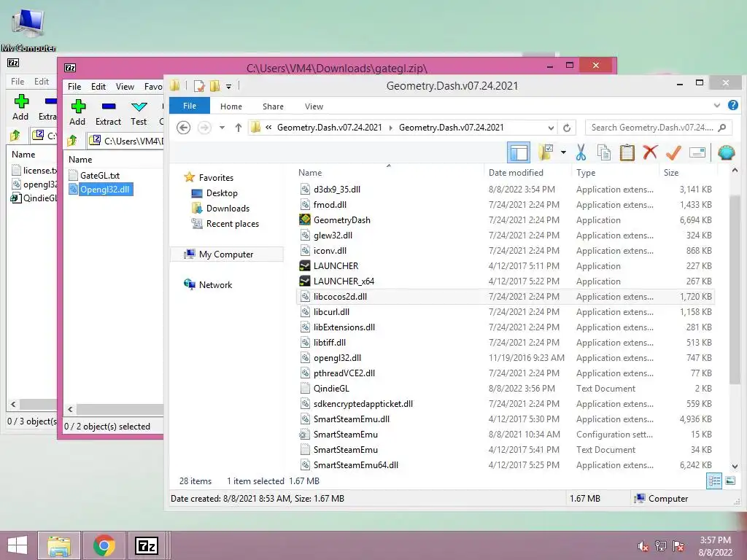The width and height of the screenshot is (747, 560).
Task: Open the blue File tab in Explorer
Action: pos(190,106)
